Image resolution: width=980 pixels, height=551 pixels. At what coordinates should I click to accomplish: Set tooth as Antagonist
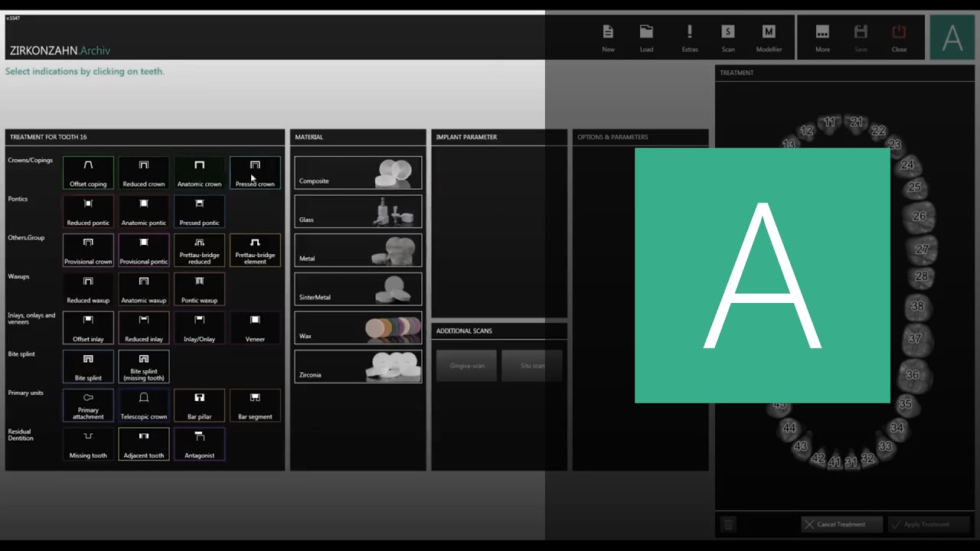coord(199,445)
